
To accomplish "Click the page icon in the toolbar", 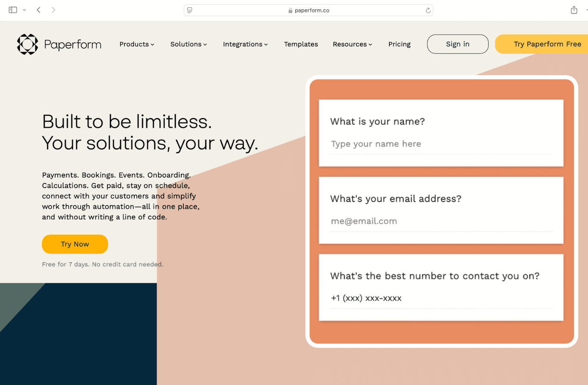I will (x=189, y=10).
